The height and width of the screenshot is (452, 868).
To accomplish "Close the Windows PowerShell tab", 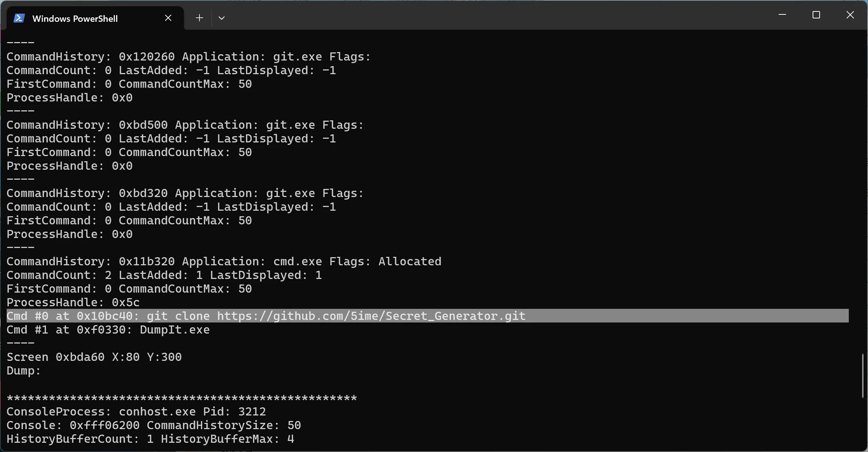I will (168, 18).
